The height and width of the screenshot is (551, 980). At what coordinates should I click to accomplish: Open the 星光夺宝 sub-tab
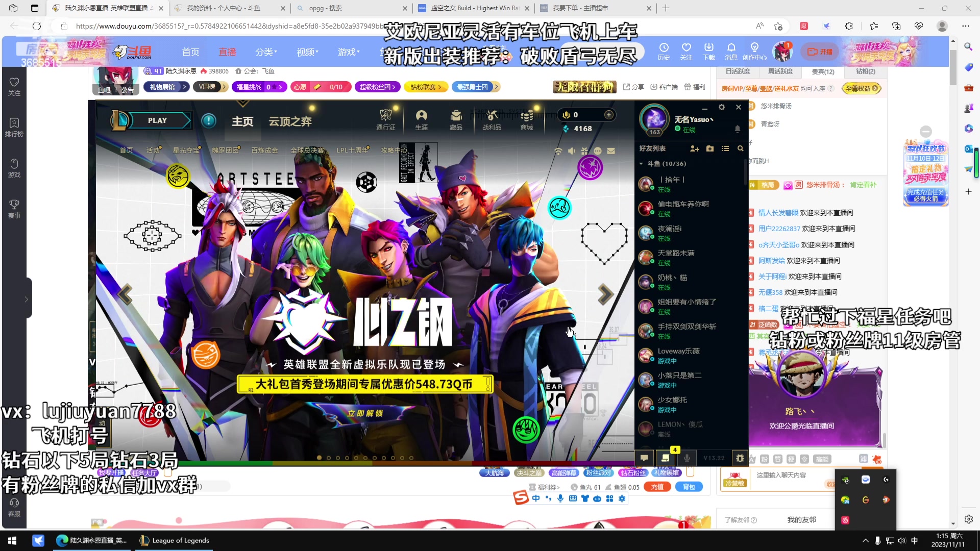(186, 150)
